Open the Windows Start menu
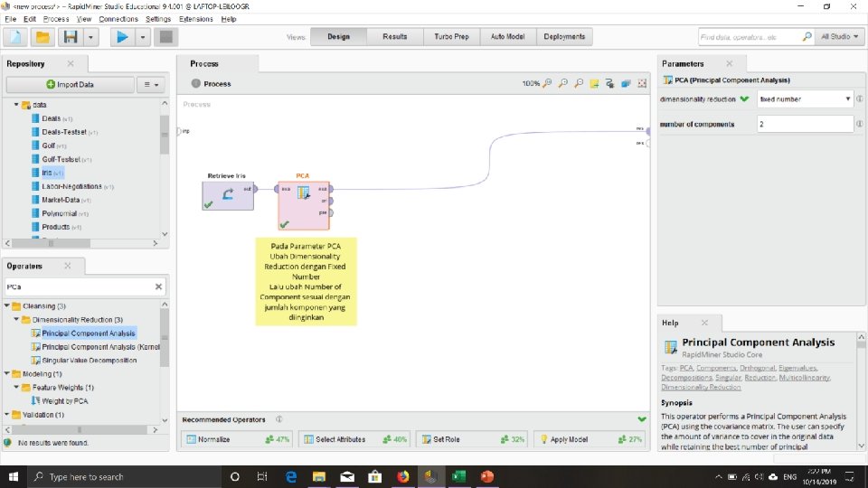868x488 pixels. coord(14,476)
